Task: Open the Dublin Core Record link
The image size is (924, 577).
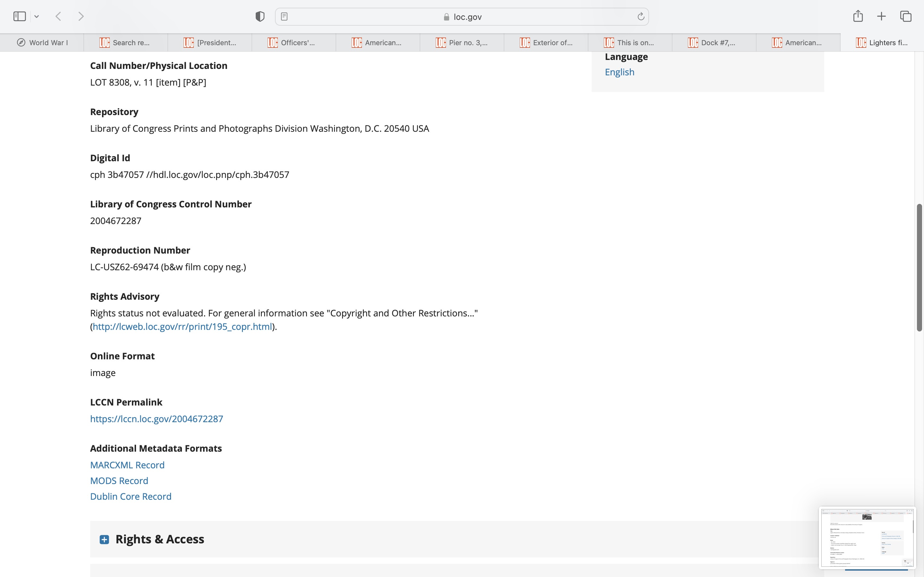Action: coord(131,496)
